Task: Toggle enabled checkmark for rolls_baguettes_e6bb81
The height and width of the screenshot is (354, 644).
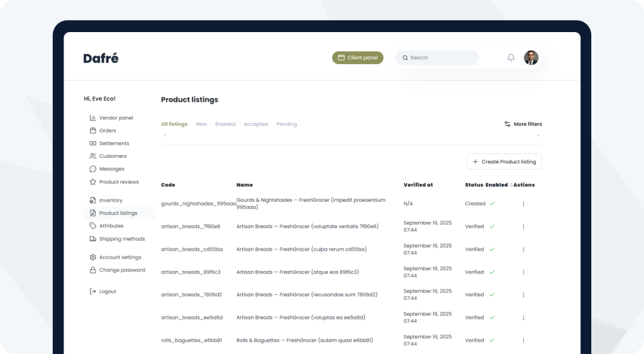Action: 492,340
